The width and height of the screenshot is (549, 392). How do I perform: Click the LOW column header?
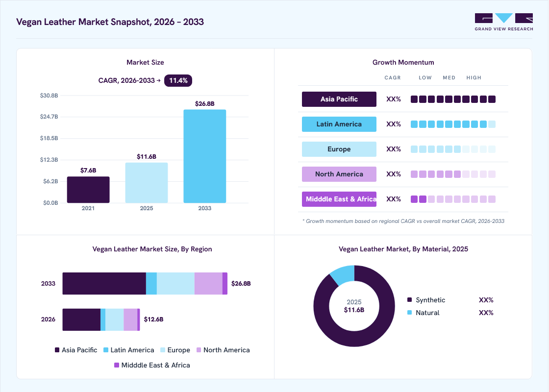coord(425,78)
